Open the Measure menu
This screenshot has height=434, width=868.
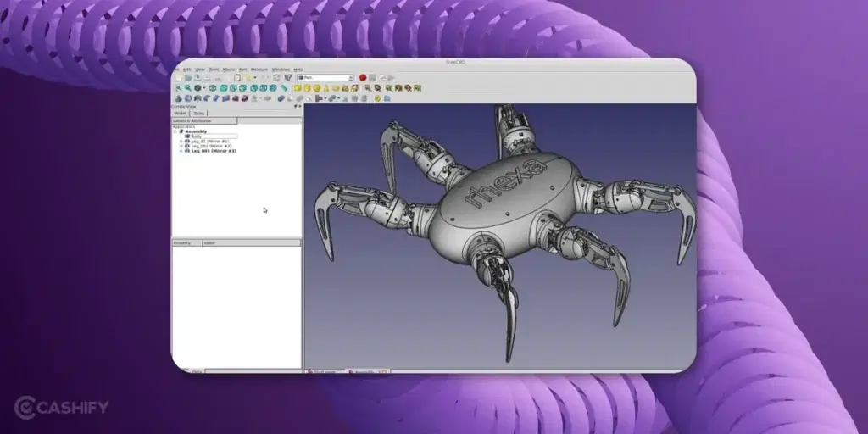click(259, 70)
